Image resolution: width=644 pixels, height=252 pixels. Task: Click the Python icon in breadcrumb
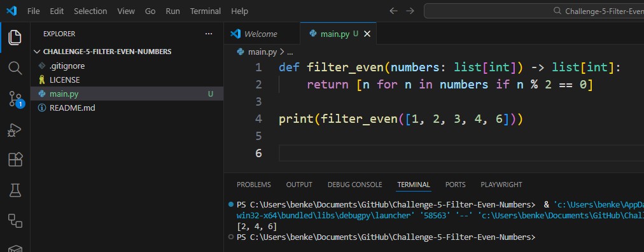click(241, 52)
